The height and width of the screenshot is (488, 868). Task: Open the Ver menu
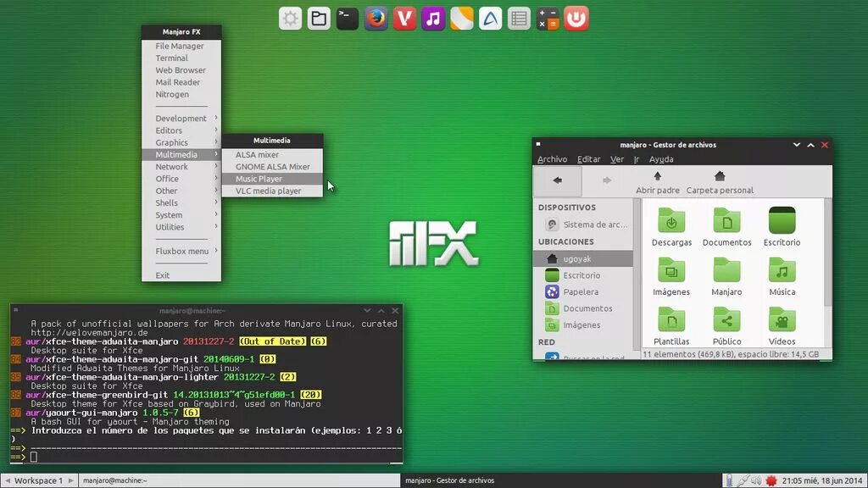[617, 159]
